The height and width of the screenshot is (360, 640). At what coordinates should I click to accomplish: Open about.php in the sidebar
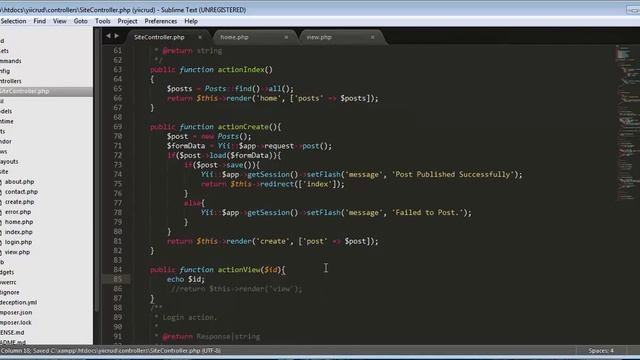pos(19,182)
